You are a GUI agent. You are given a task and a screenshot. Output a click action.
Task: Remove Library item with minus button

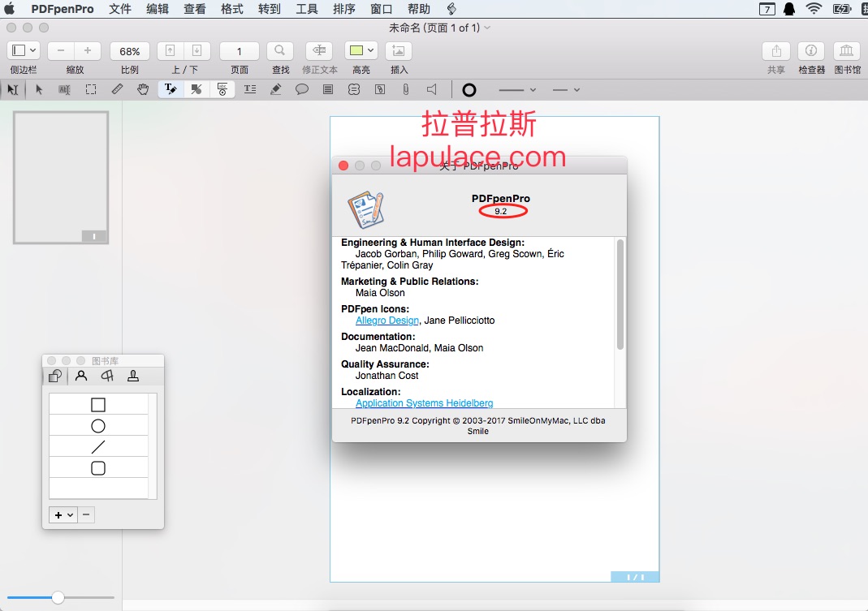click(x=86, y=515)
